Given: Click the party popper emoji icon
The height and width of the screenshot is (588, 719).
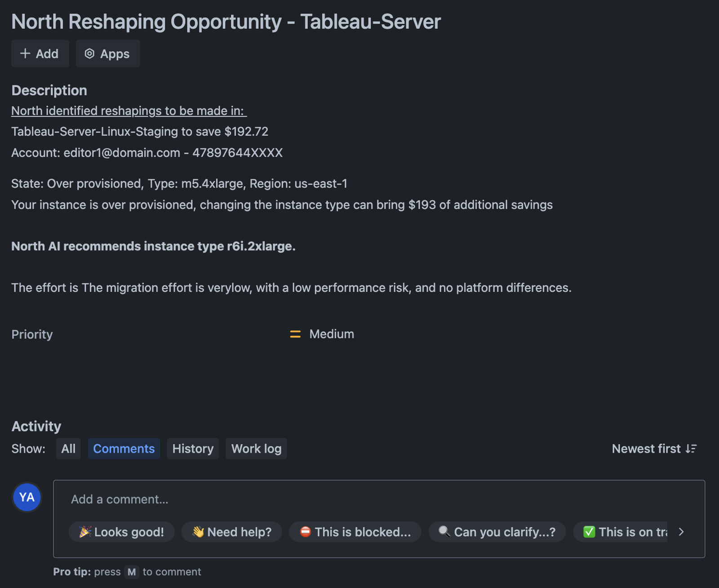Looking at the screenshot, I should point(85,532).
